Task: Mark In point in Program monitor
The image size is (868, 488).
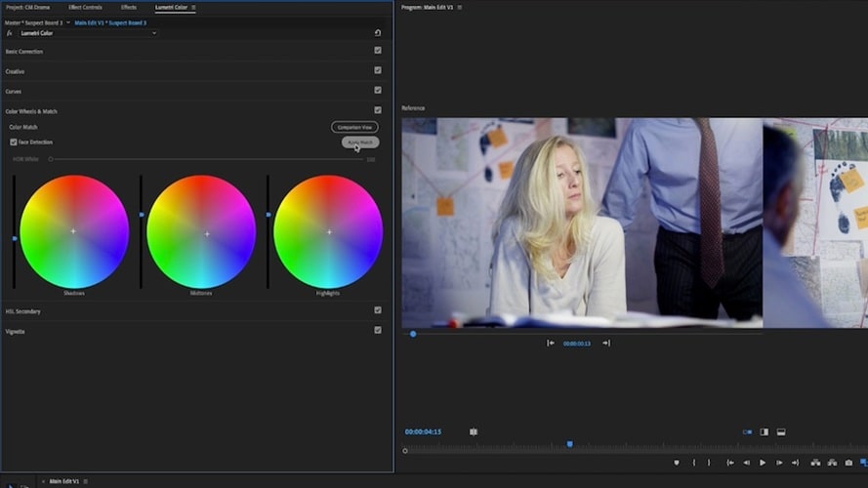Action: (x=693, y=463)
